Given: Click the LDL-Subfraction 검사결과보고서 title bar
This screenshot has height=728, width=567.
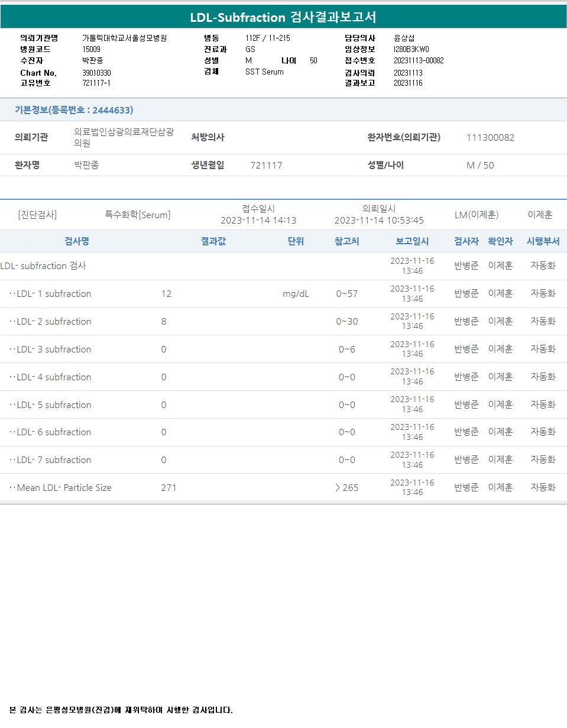Looking at the screenshot, I should click(x=283, y=17).
